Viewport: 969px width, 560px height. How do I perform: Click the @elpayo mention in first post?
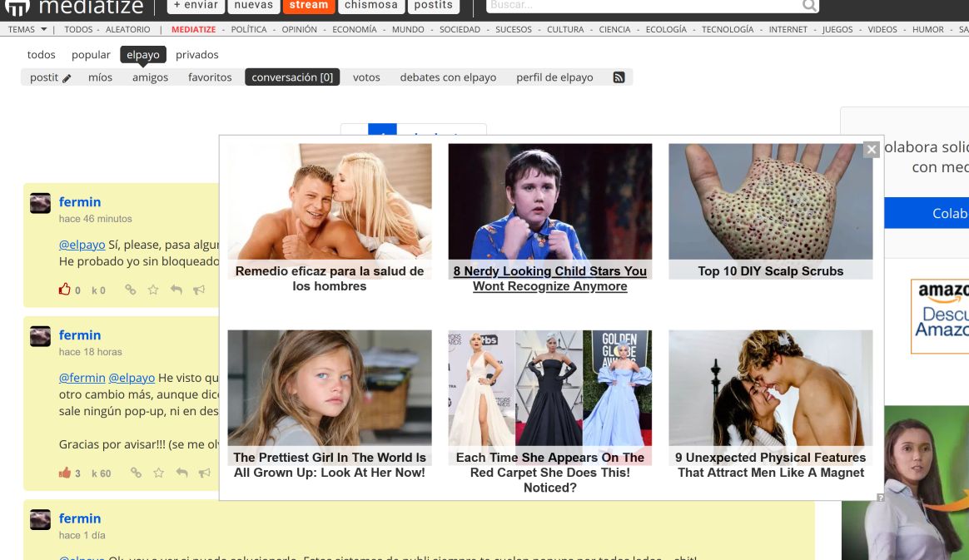click(82, 245)
